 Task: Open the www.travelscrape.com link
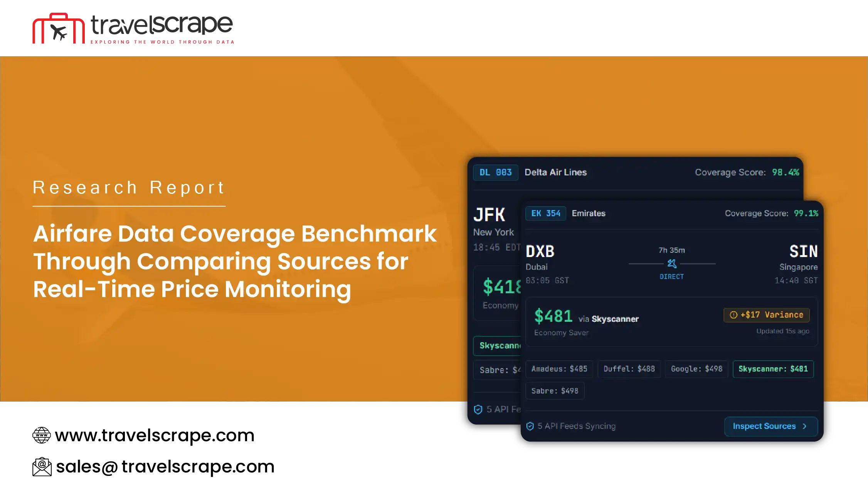[x=155, y=435]
